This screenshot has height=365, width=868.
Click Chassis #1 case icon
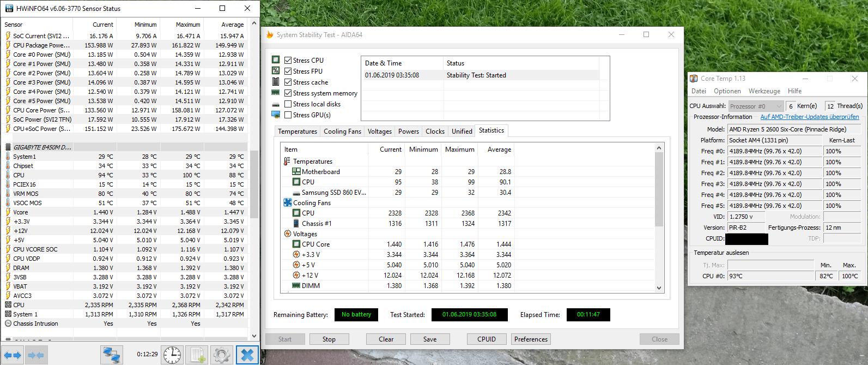pyautogui.click(x=296, y=224)
